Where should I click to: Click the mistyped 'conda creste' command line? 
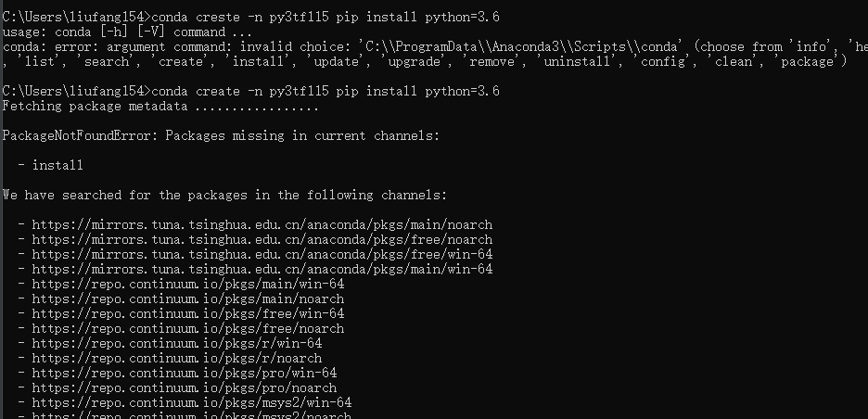(x=250, y=18)
